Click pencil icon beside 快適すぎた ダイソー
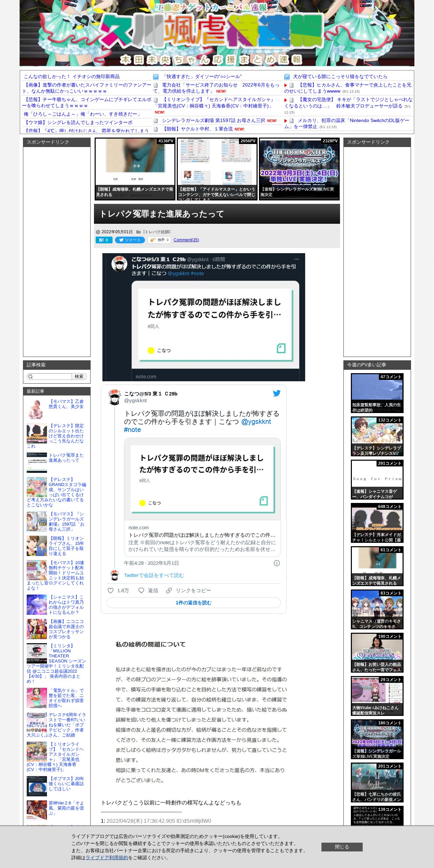Viewport: 434px width, 868px height. pos(156,77)
